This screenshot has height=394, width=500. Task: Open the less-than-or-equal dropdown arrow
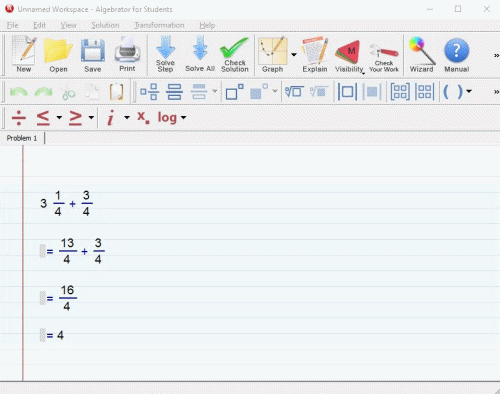(59, 117)
